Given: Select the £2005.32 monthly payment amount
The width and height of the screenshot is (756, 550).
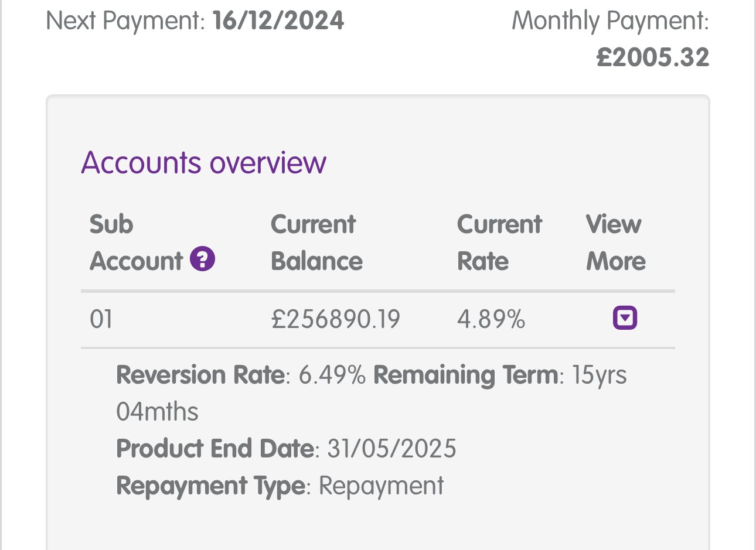Looking at the screenshot, I should 653,57.
